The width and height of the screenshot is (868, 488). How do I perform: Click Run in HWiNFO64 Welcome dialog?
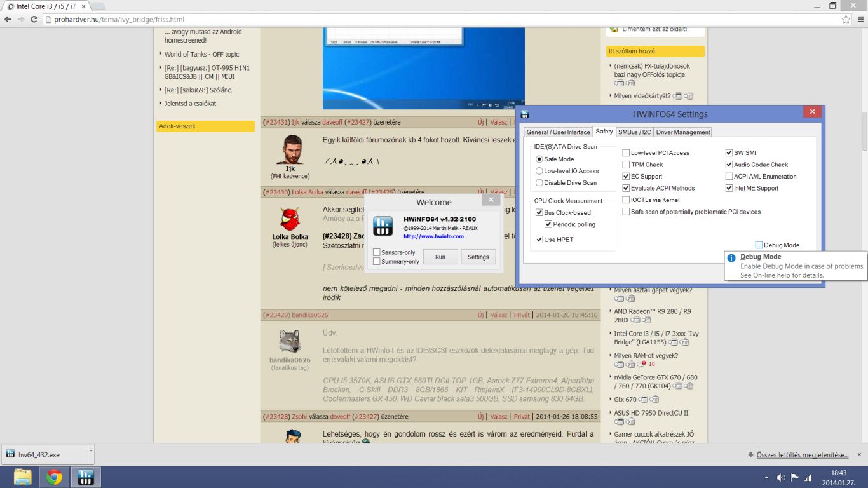click(x=440, y=257)
